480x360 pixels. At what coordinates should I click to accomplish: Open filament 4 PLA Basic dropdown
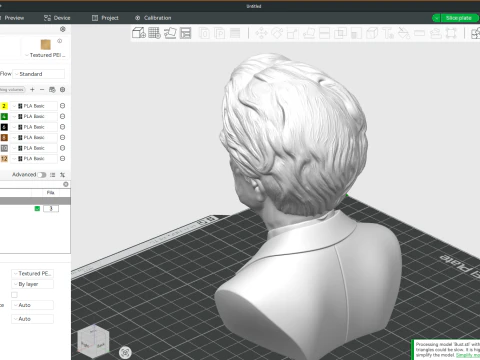(x=34, y=116)
